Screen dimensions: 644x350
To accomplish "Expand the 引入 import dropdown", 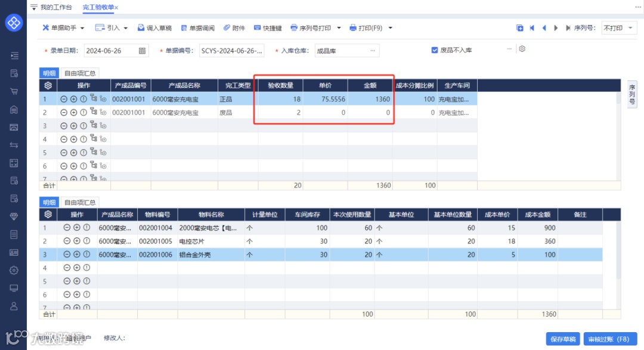I will tap(126, 29).
